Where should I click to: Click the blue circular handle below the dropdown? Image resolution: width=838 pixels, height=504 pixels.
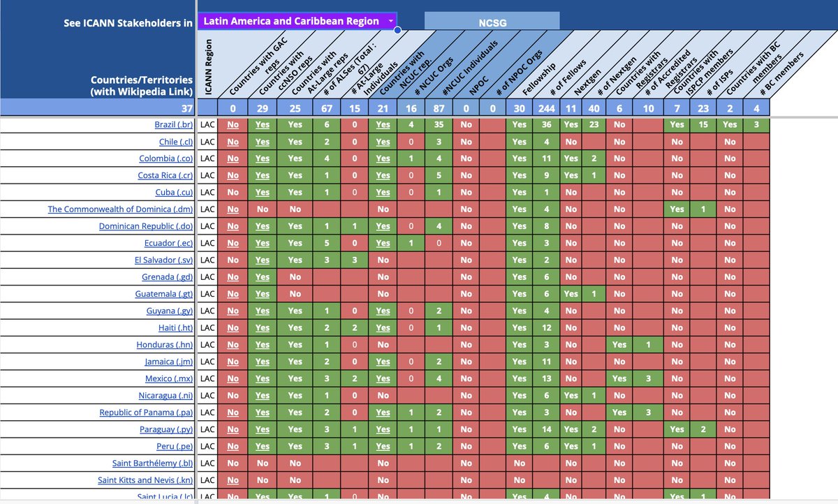click(398, 31)
